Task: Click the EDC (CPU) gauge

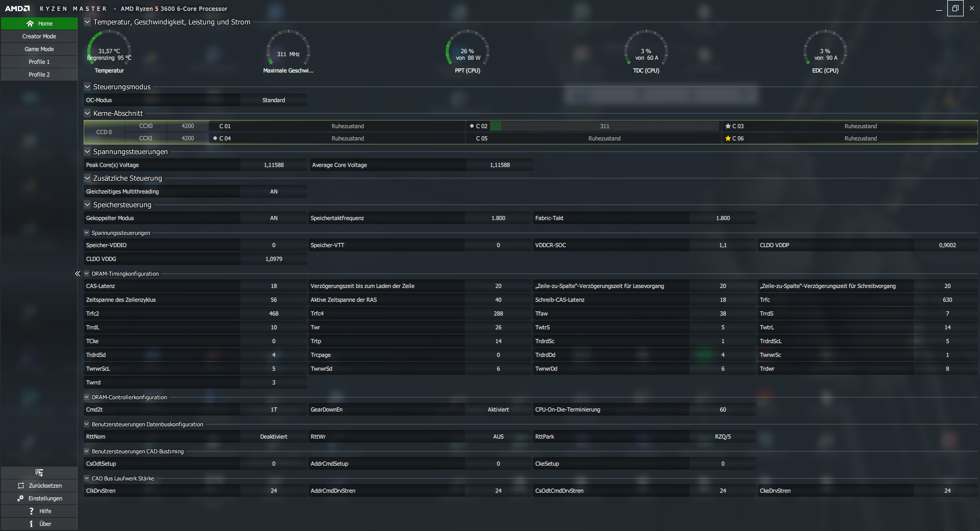Action: point(825,52)
